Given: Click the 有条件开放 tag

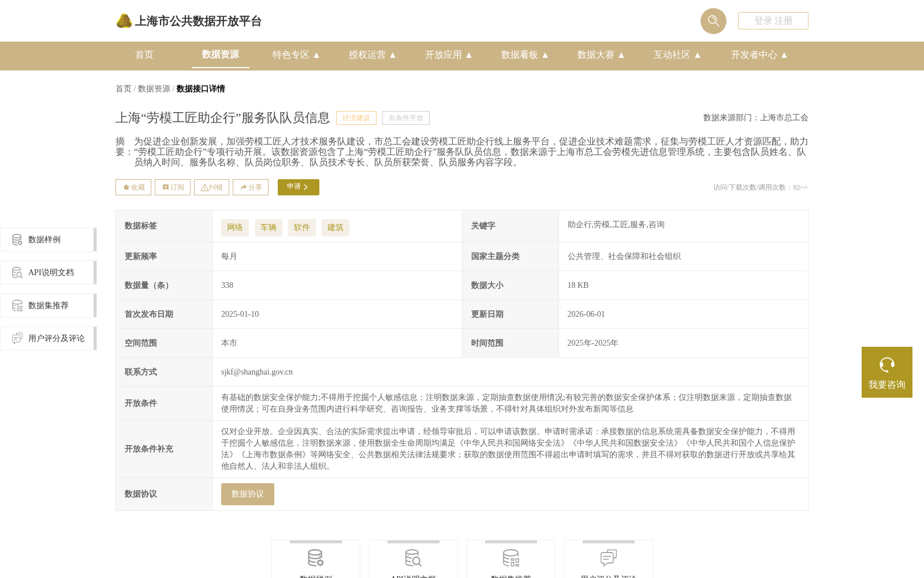Looking at the screenshot, I should [406, 118].
